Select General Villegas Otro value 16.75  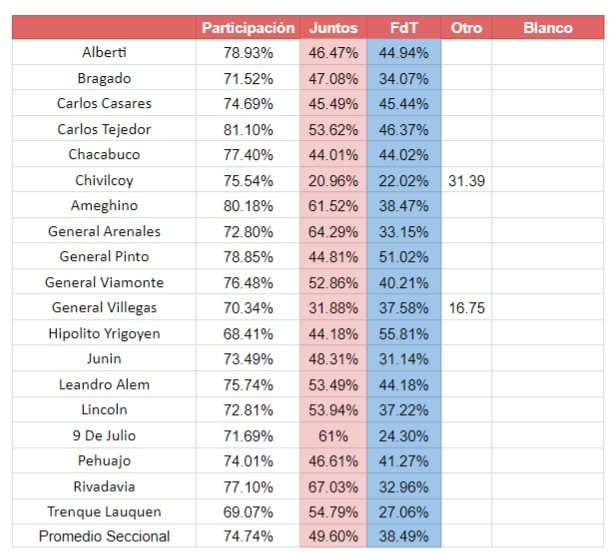pyautogui.click(x=466, y=308)
